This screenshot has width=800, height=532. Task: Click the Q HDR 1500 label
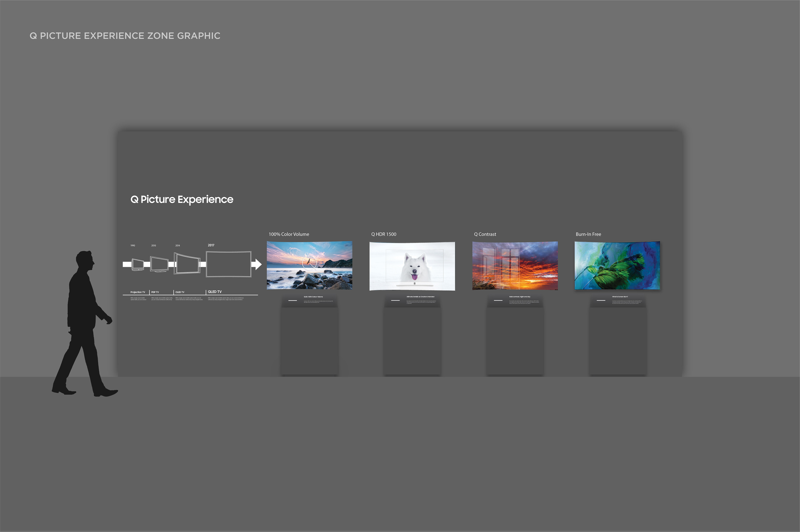pyautogui.click(x=384, y=234)
